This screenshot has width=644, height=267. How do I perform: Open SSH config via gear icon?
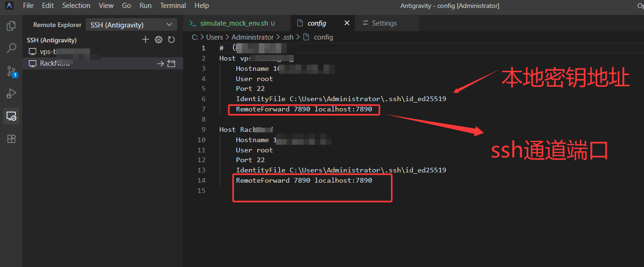158,40
